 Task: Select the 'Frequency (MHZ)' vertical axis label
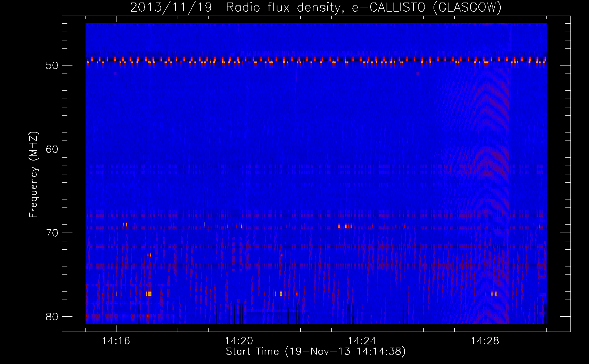tap(33, 175)
